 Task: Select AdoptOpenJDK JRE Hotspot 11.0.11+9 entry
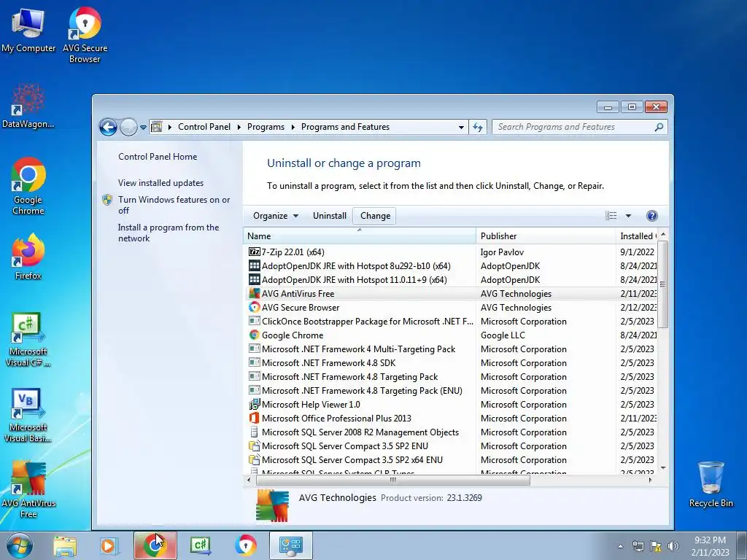click(x=450, y=279)
